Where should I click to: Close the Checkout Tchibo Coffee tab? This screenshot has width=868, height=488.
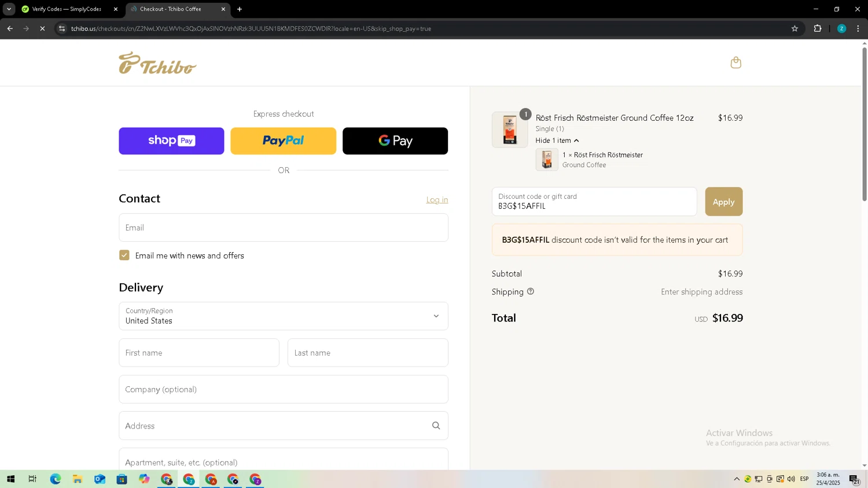[223, 9]
